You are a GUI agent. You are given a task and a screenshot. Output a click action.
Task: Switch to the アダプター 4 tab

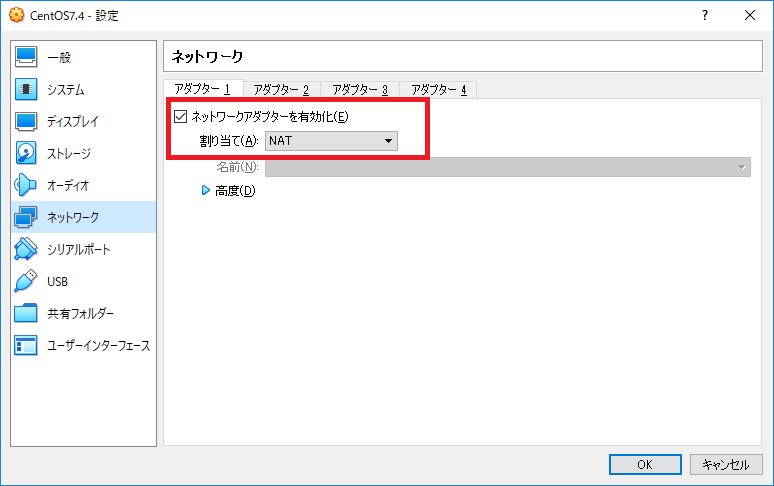pos(439,90)
